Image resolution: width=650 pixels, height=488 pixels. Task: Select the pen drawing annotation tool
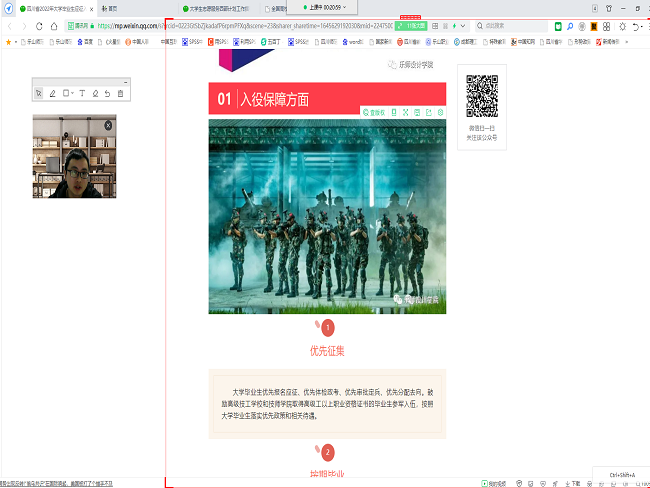coord(52,93)
